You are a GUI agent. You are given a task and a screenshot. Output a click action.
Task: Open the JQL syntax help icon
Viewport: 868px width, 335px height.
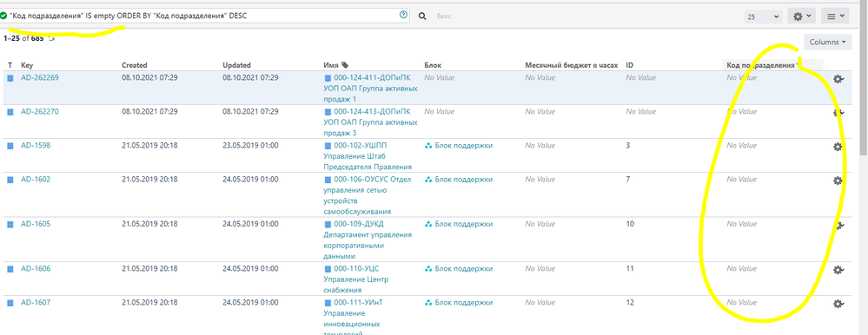(402, 16)
